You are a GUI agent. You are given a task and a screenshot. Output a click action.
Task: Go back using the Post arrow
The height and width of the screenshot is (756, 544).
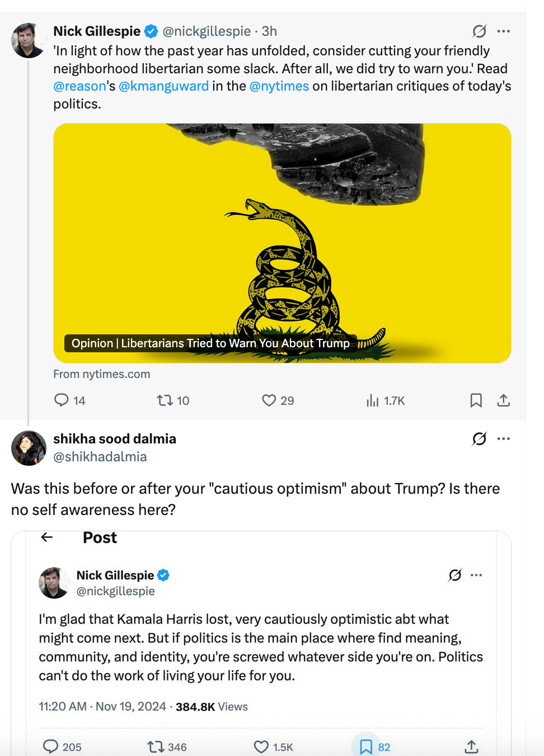[47, 537]
